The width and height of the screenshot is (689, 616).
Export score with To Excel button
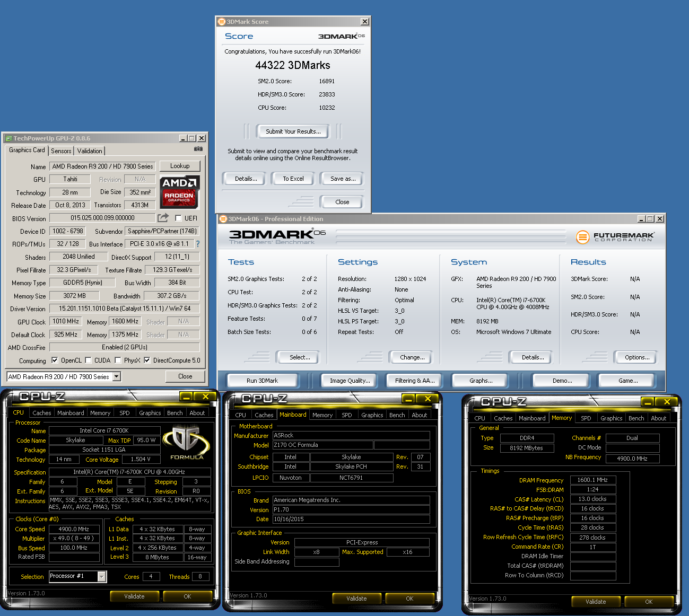[x=293, y=179]
